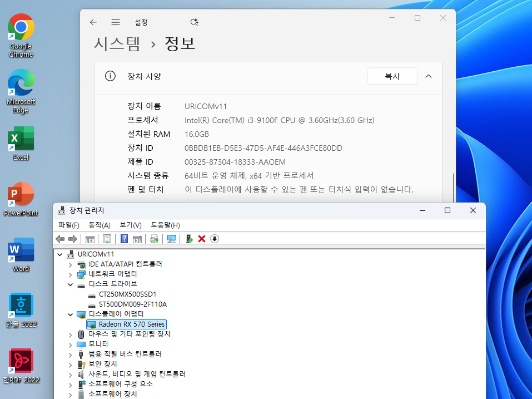Viewport: 532px width, 399px height.
Task: Expand 소프트웨어 구성 요소 node
Action: [70, 385]
